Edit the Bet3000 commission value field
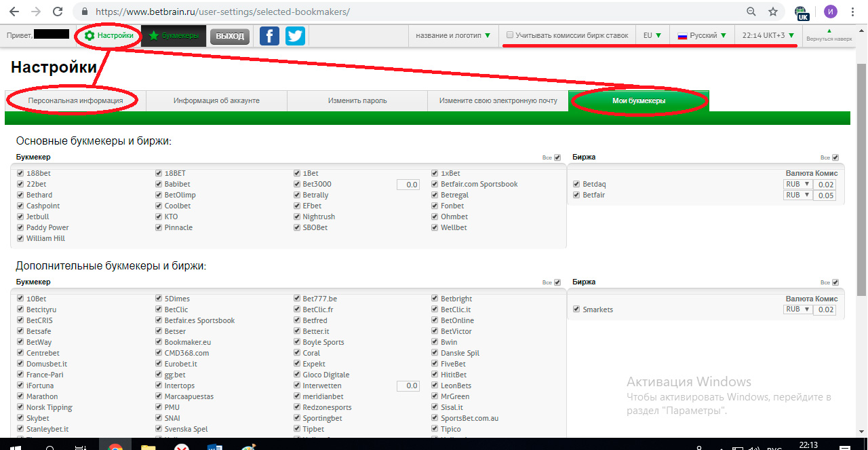The image size is (868, 450). 408,185
